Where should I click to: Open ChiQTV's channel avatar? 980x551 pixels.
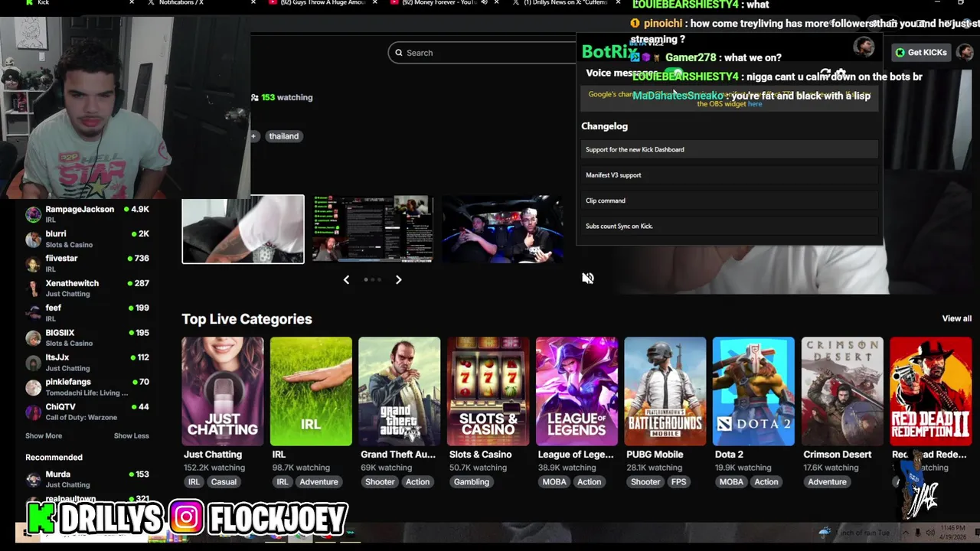tap(33, 412)
